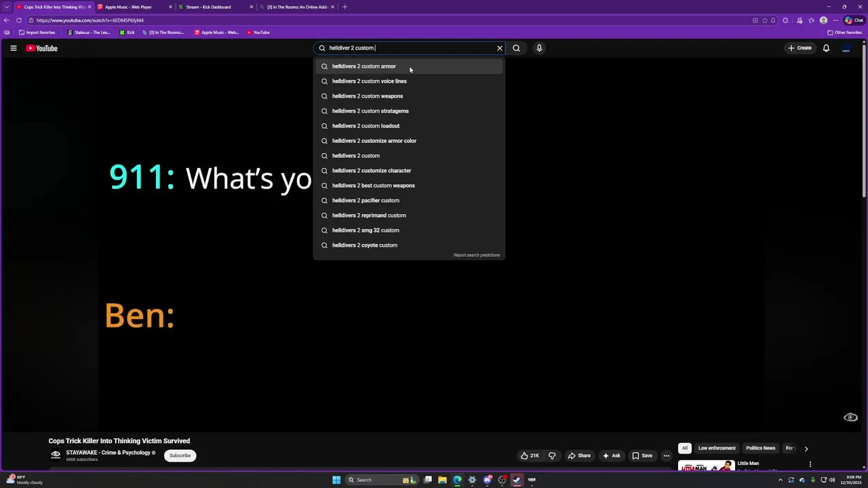Select suggestion helldivers 2 customize armor color
Viewport: 868px width, 488px height.
(409, 141)
